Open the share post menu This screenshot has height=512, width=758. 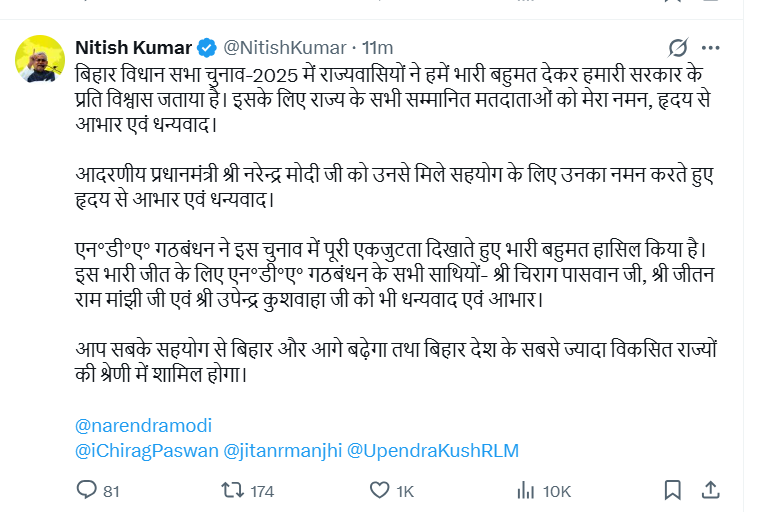[710, 490]
